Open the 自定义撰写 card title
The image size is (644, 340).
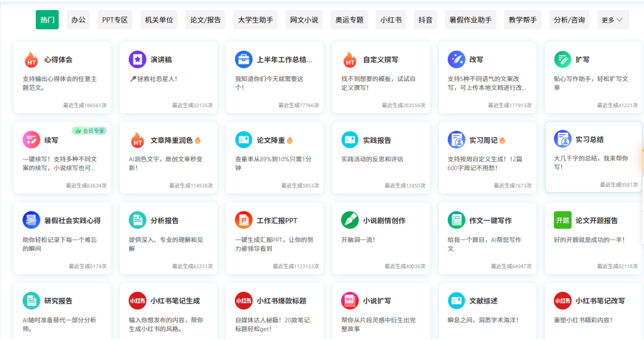[x=380, y=60]
